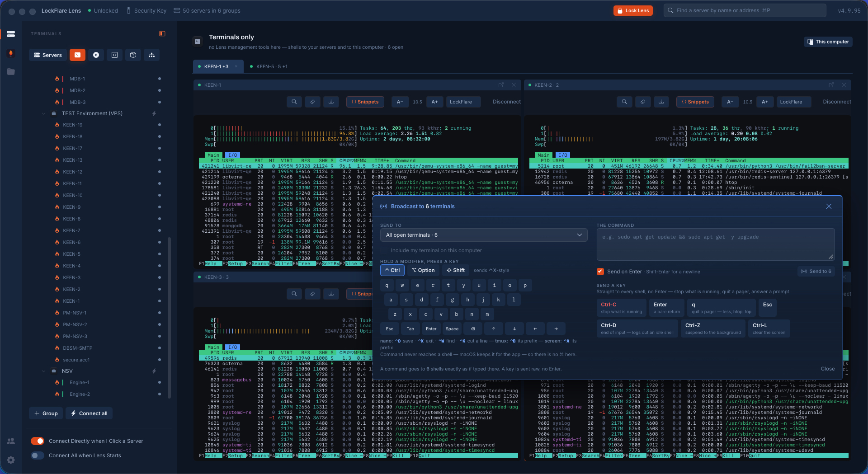
Task: Close the Broadcast dialog with the X
Action: pyautogui.click(x=829, y=206)
